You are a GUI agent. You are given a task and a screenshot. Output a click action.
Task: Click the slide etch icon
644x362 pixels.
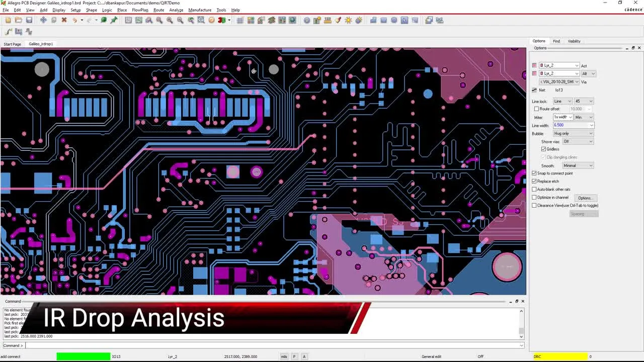19,31
